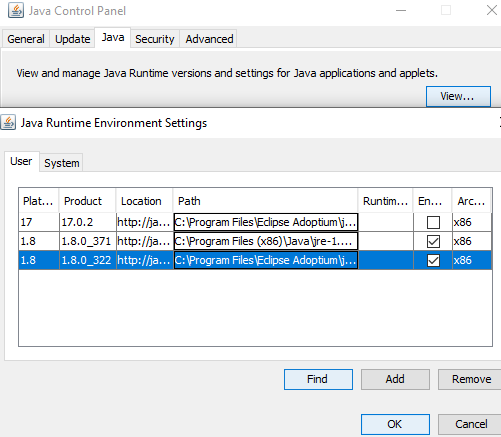Click the Cancel button

471,424
